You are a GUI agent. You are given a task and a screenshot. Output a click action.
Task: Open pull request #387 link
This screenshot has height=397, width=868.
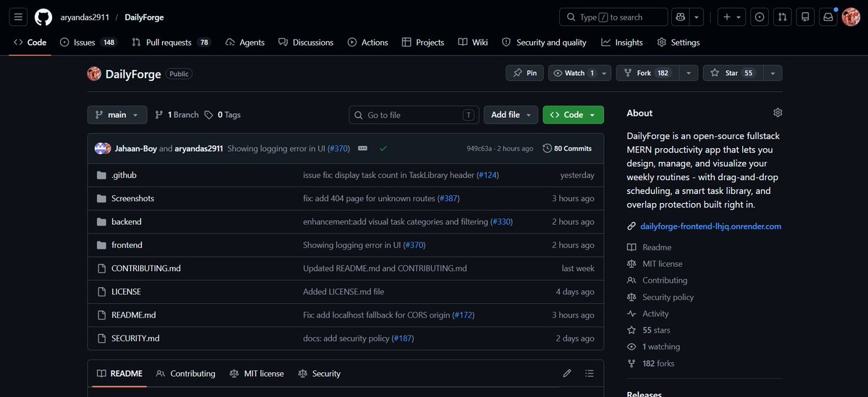(448, 198)
